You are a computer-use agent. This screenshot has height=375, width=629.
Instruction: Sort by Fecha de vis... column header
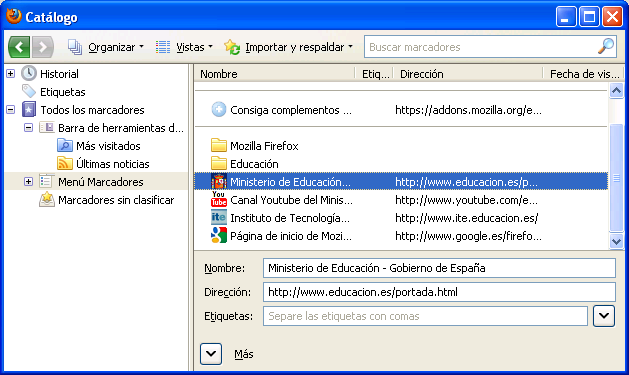[584, 74]
